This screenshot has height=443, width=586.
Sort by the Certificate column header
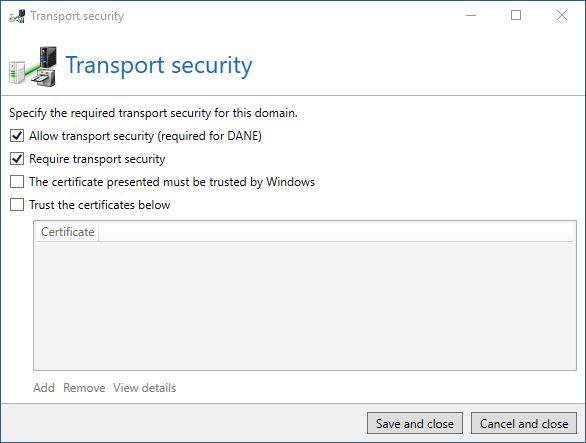tap(67, 232)
